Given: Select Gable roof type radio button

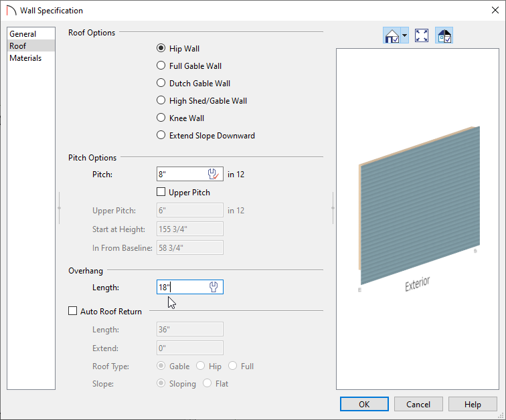Looking at the screenshot, I should (161, 366).
